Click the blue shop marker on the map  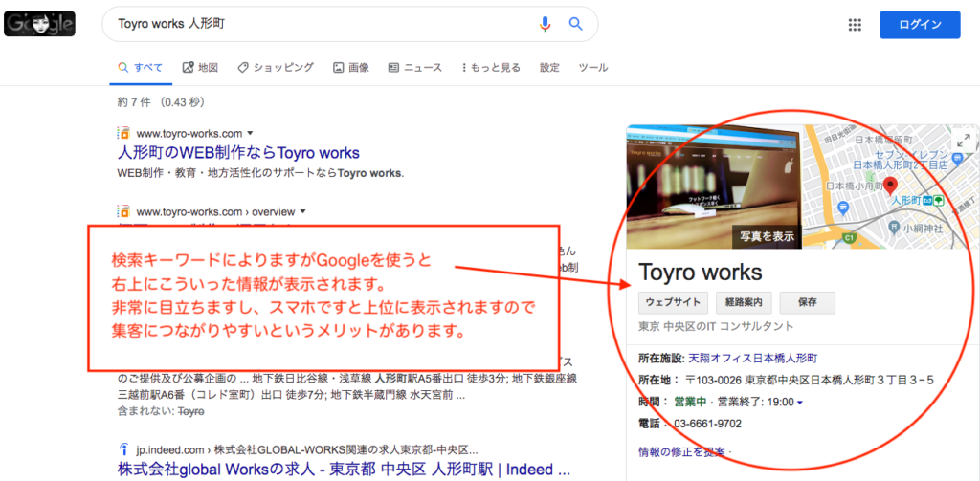(842, 207)
